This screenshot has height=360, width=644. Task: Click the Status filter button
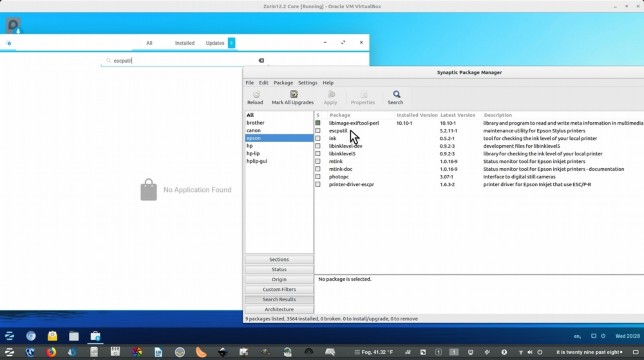[x=279, y=269]
